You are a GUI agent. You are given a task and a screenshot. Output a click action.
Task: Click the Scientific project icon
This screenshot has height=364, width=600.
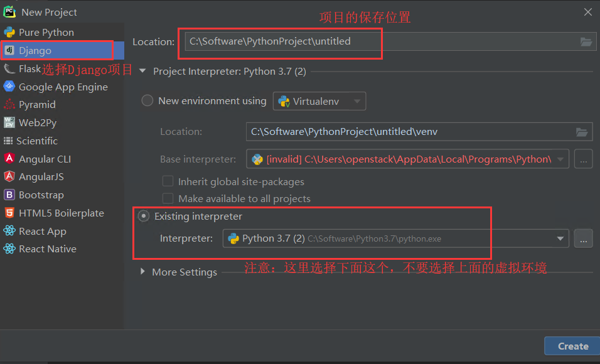tap(9, 141)
